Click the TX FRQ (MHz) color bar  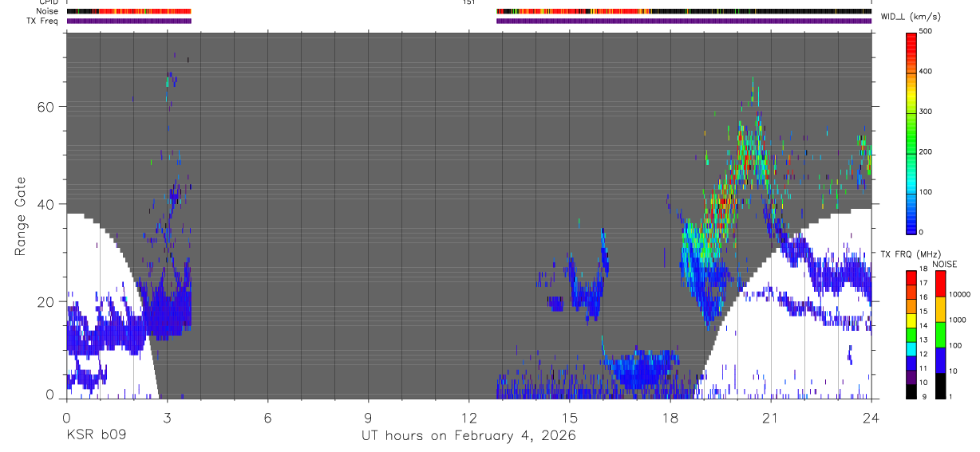click(x=911, y=334)
